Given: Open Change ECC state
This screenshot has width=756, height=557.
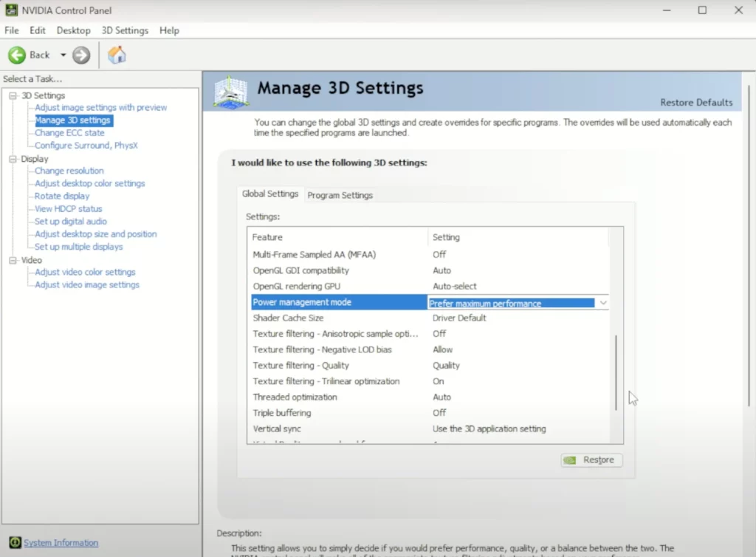Looking at the screenshot, I should 69,133.
